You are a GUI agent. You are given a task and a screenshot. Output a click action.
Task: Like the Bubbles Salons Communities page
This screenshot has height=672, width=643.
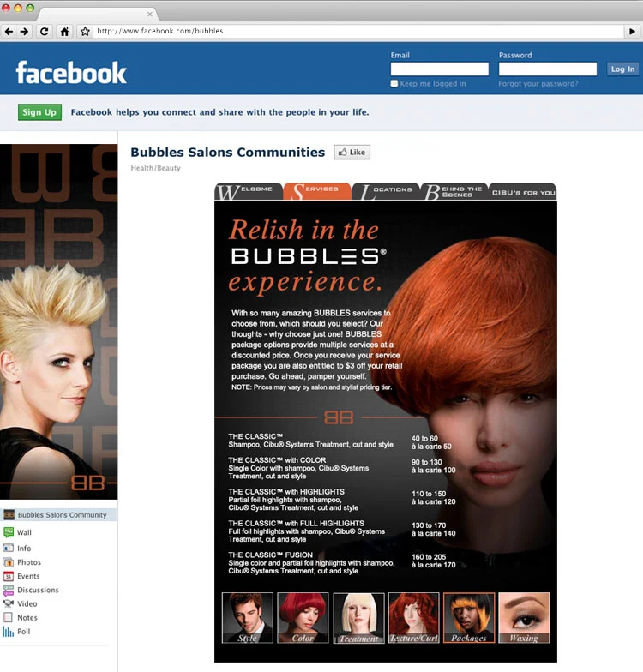pos(352,153)
